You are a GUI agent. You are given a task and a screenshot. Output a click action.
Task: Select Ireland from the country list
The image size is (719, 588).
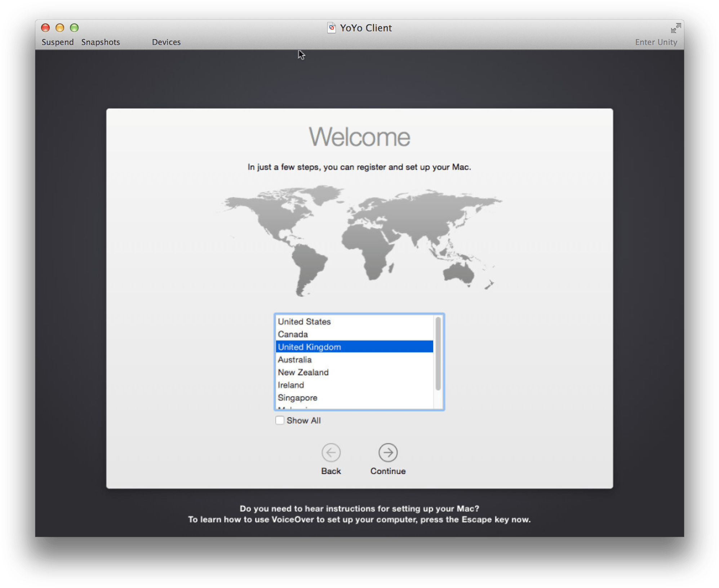coord(290,385)
